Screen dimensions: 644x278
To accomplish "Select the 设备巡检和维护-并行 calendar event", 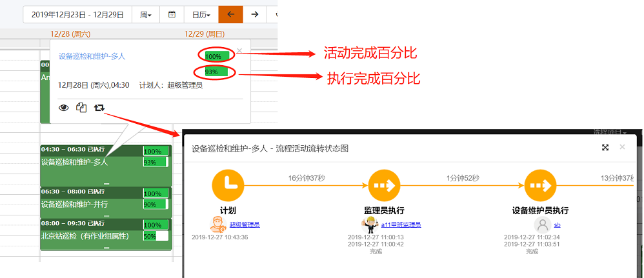I will pos(90,204).
